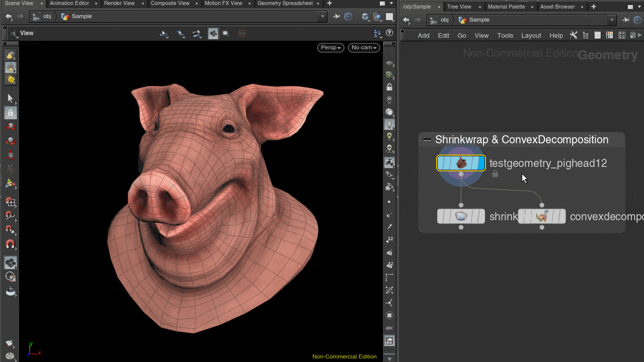Open the Layout menu in network editor

click(x=531, y=35)
